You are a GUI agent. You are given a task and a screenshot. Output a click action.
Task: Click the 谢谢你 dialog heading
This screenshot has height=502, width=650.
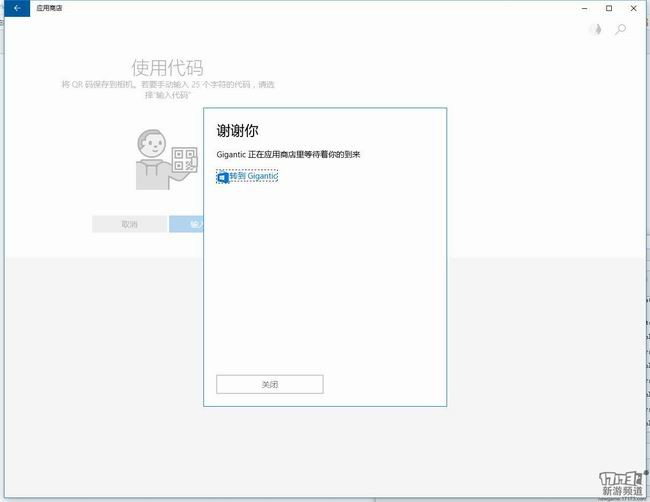(x=238, y=131)
